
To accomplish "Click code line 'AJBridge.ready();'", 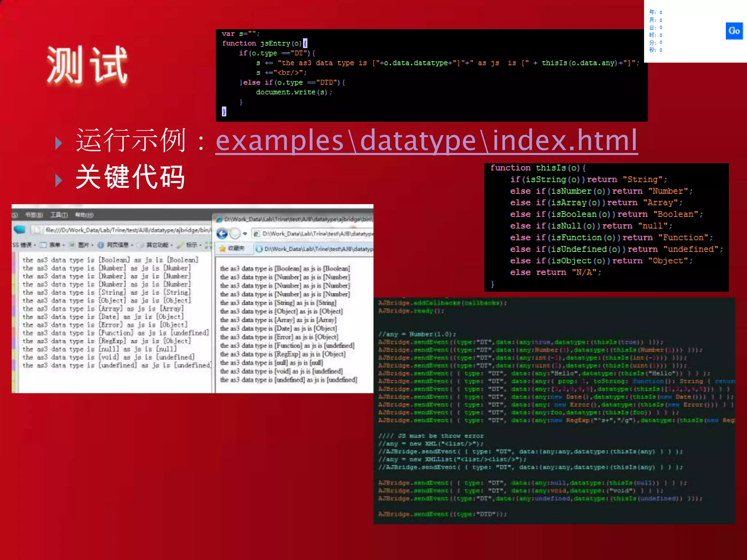I will [x=411, y=311].
